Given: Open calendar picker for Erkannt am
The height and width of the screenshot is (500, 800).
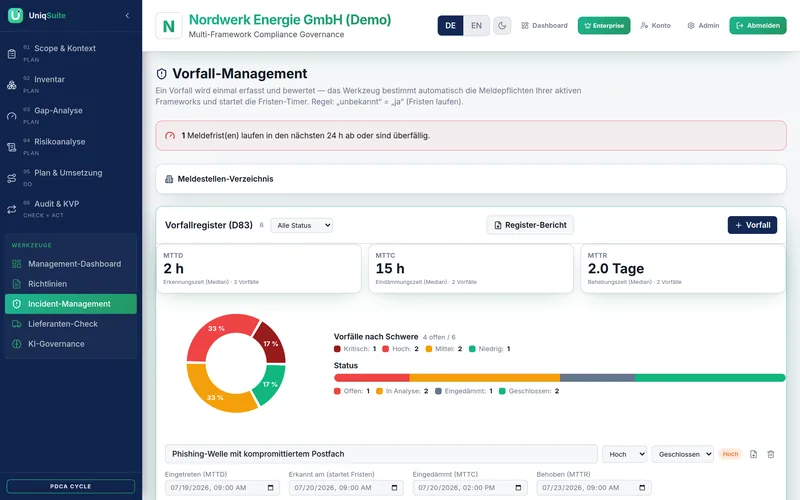Looking at the screenshot, I should click(x=394, y=488).
